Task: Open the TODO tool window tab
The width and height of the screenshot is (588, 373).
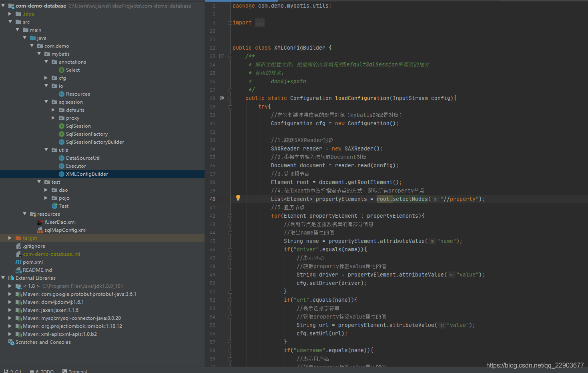Action: 42,371
